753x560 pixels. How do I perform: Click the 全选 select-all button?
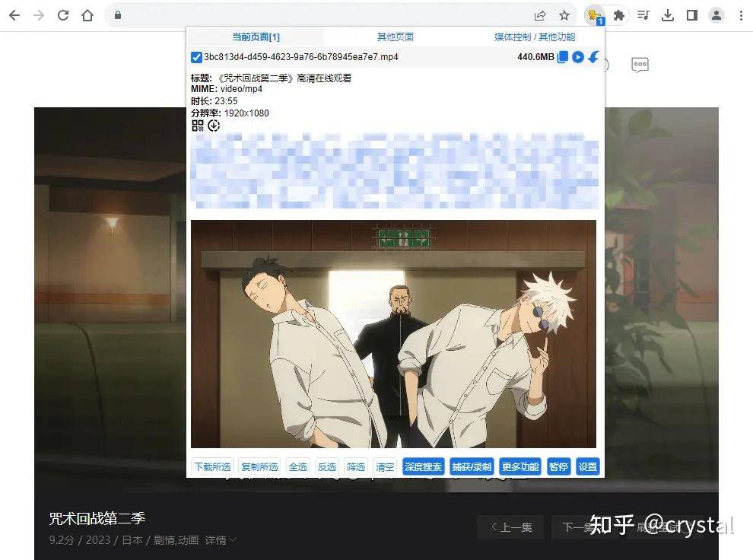pyautogui.click(x=297, y=467)
